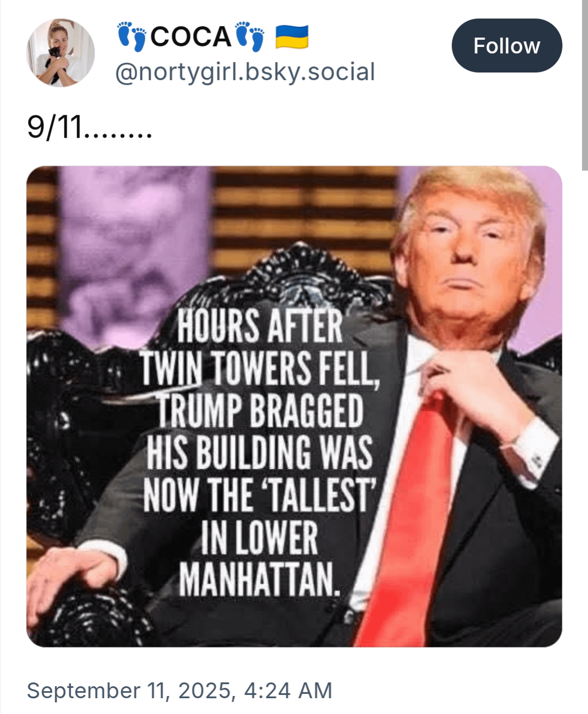Click the 'TWIN TOWERS FELL,' caption line
The height and width of the screenshot is (714, 588).
[260, 368]
